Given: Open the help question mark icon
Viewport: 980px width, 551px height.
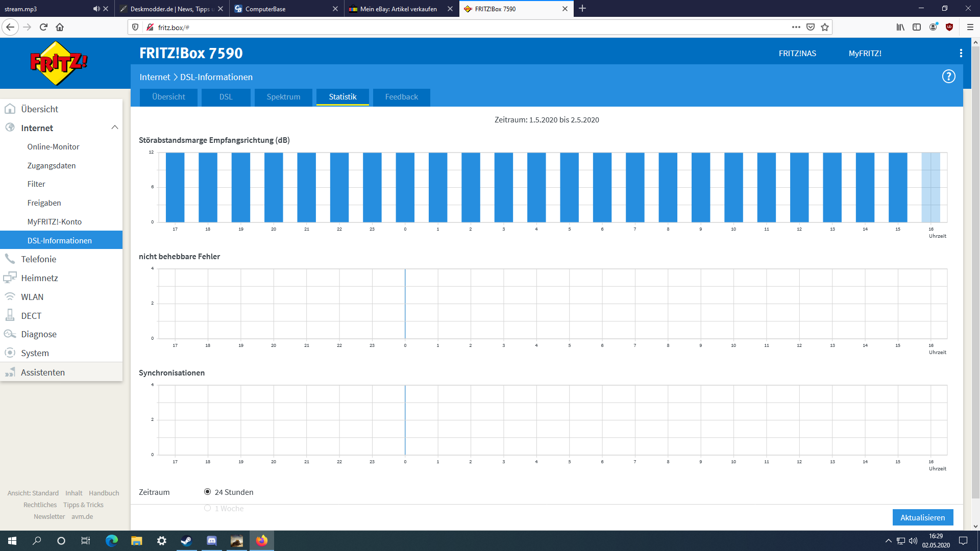Looking at the screenshot, I should (948, 77).
